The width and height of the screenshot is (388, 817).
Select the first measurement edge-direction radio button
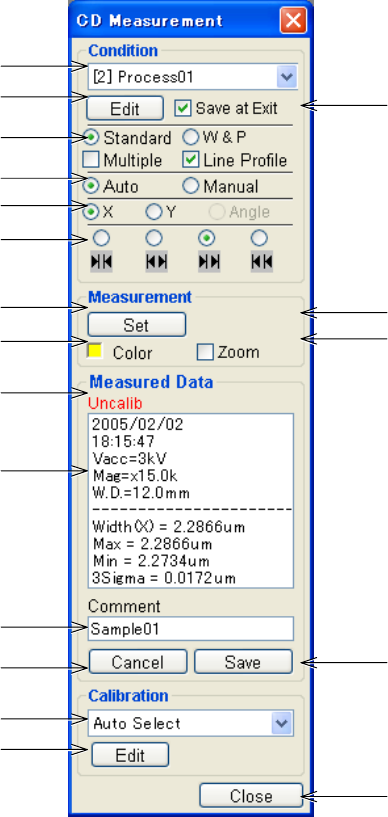[102, 239]
